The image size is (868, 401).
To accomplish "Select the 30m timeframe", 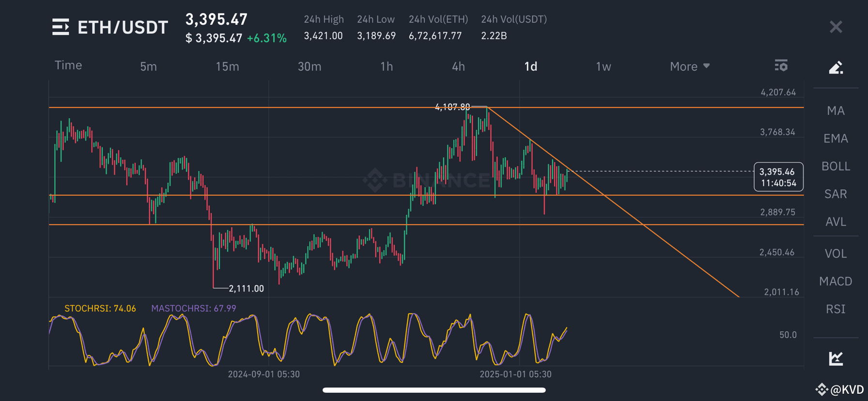I will [x=310, y=66].
